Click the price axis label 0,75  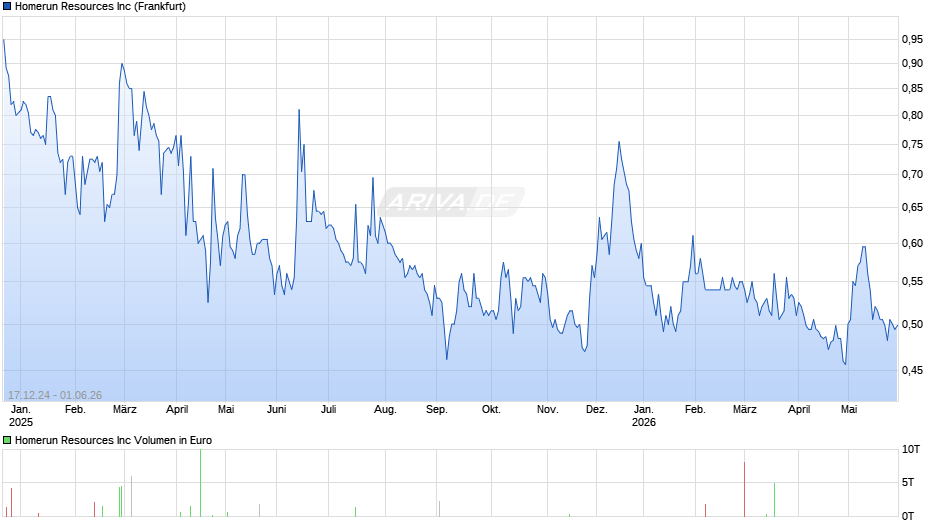tap(912, 145)
